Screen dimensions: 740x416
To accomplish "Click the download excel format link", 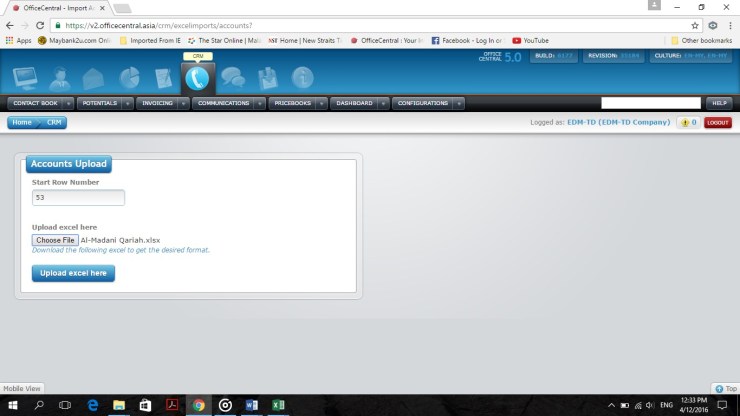I will tap(120, 250).
